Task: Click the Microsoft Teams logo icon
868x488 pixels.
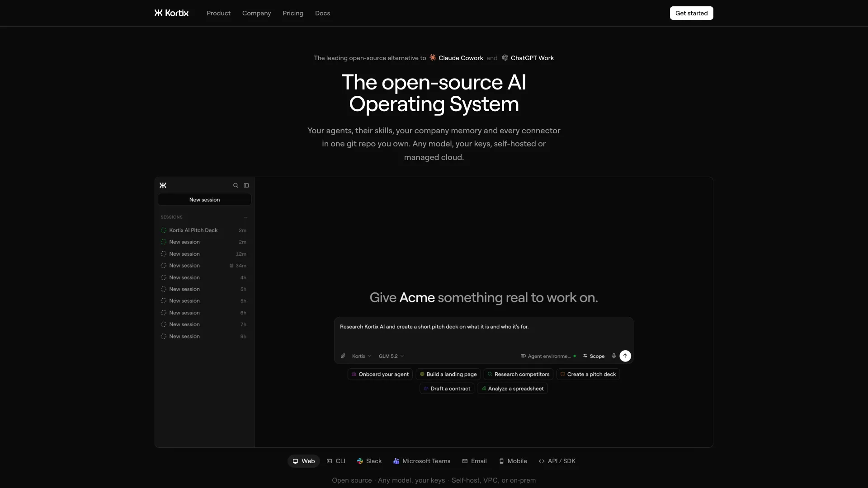Action: pos(396,461)
